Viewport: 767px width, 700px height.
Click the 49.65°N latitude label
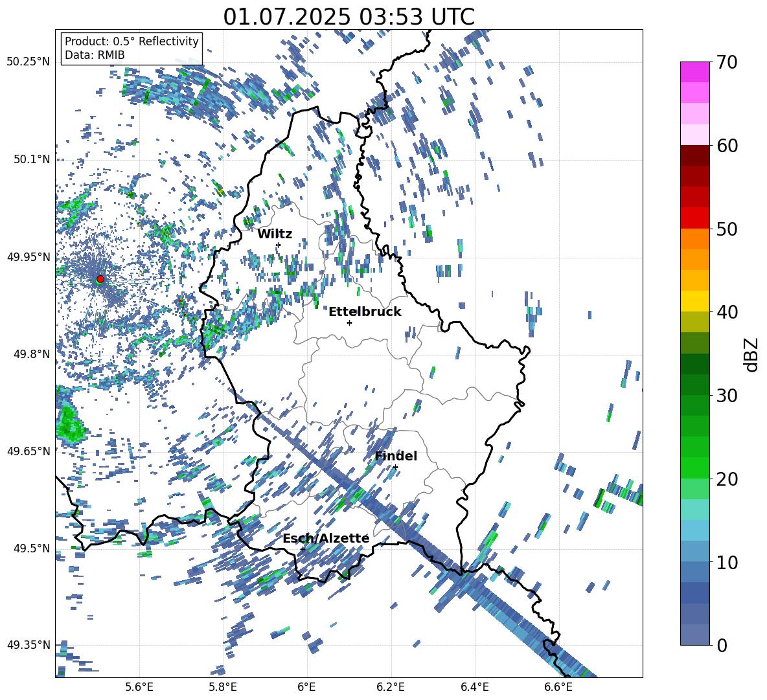(29, 451)
